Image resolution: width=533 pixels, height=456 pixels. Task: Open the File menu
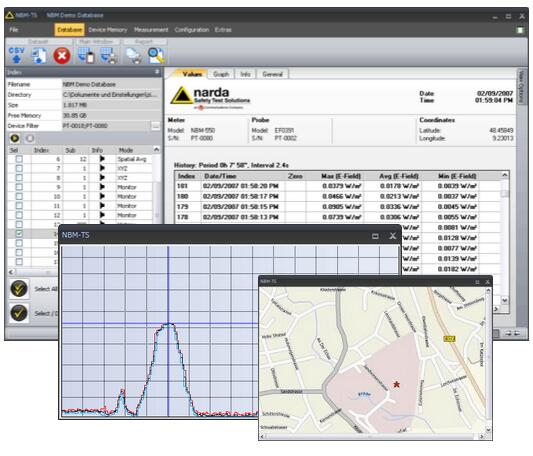pos(14,30)
